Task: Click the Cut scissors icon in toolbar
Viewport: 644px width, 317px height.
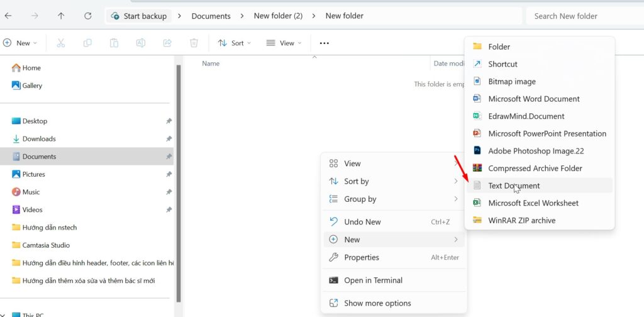Action: 61,43
